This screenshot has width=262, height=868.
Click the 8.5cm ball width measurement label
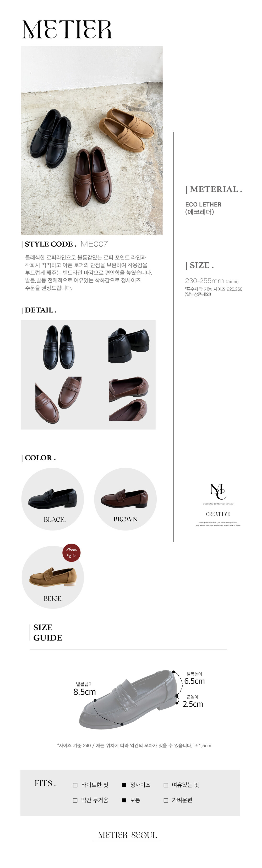point(85,692)
